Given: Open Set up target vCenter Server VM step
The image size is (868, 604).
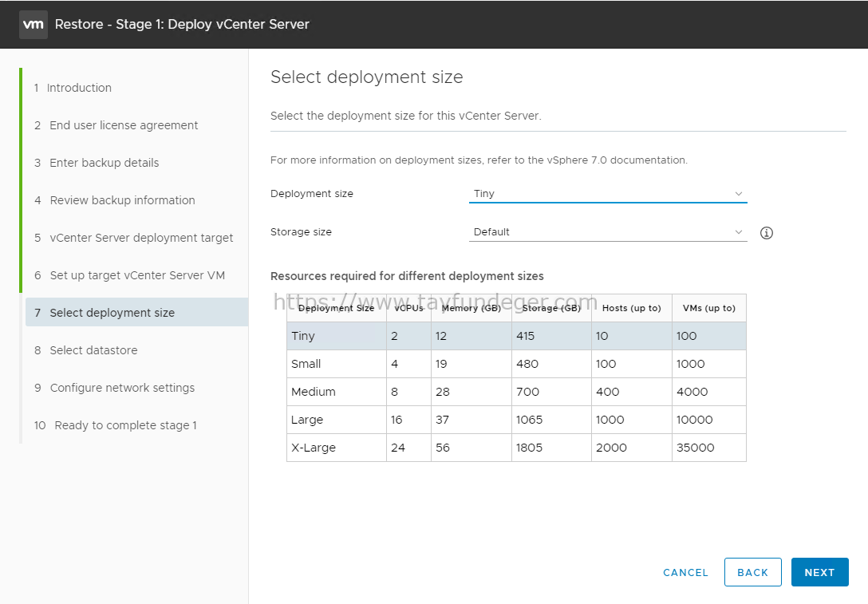Looking at the screenshot, I should coord(129,276).
